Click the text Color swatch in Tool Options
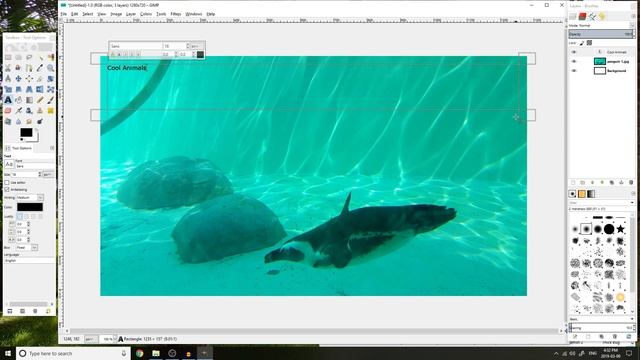This screenshot has height=360, width=640. coord(30,207)
